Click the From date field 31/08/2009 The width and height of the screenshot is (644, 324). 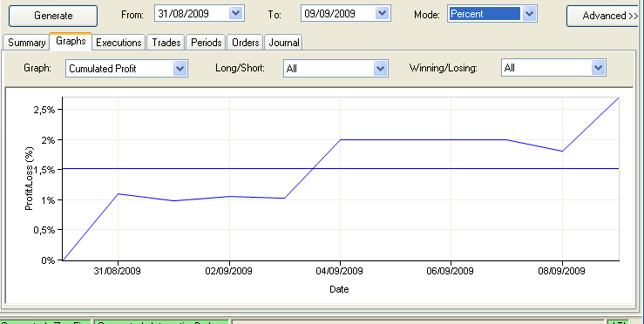pyautogui.click(x=193, y=14)
